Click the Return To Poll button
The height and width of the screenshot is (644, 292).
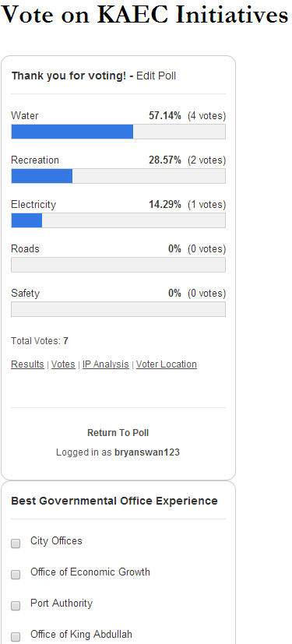point(118,433)
